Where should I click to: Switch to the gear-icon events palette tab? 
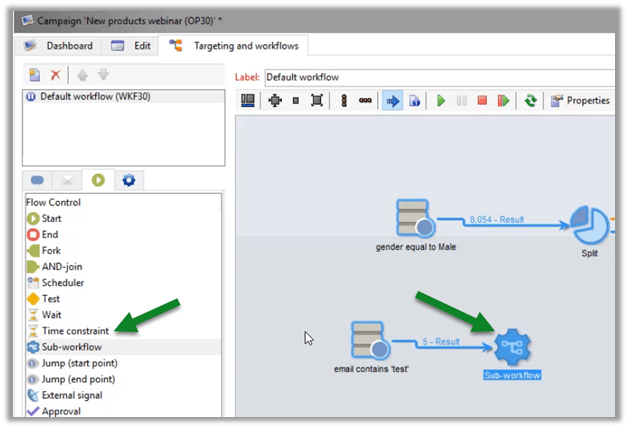pyautogui.click(x=127, y=180)
